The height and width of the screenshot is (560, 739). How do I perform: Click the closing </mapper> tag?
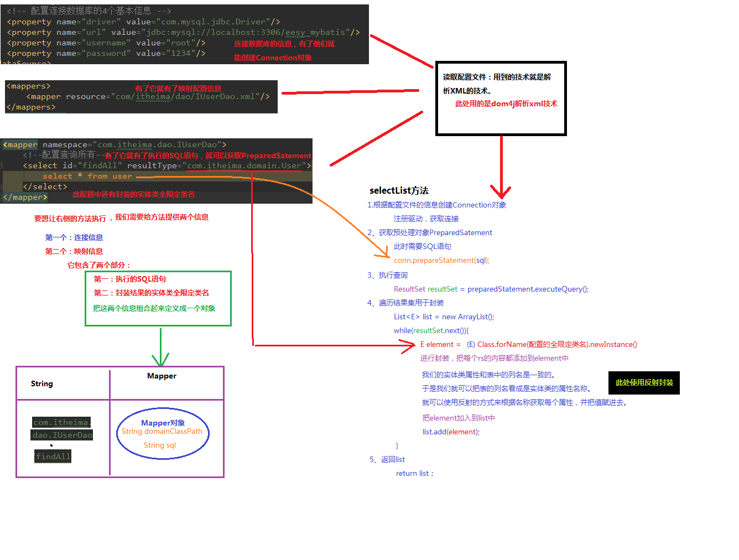tap(25, 197)
